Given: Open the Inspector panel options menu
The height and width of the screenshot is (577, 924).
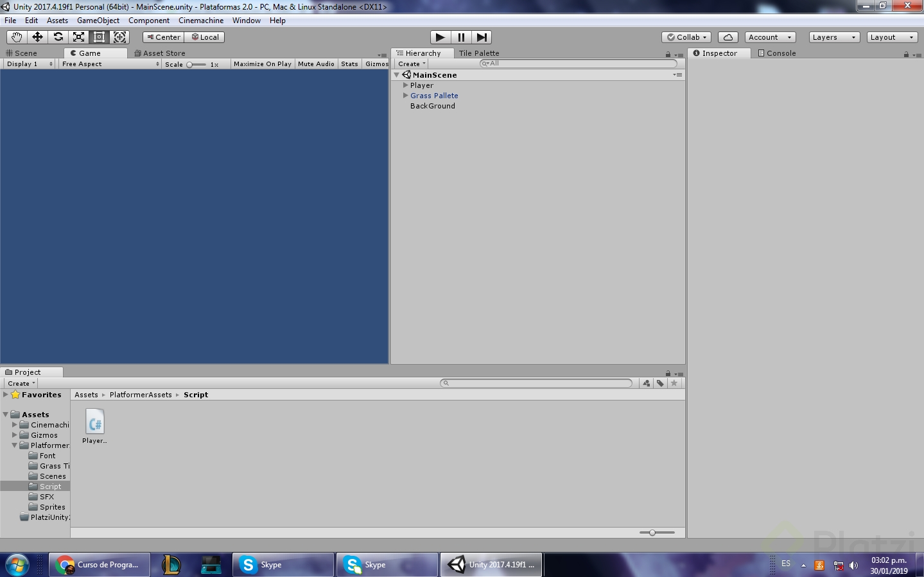Looking at the screenshot, I should pyautogui.click(x=916, y=55).
